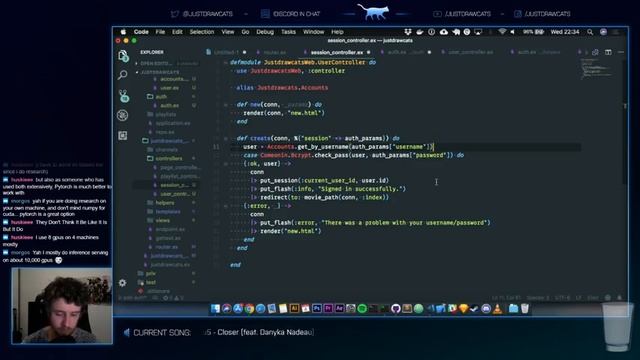Launch After Effects from the dock
This screenshot has height=360, width=640.
(x=339, y=309)
